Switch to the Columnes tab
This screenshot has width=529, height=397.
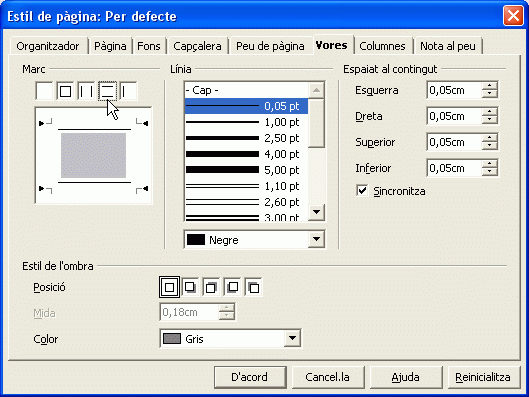point(382,46)
